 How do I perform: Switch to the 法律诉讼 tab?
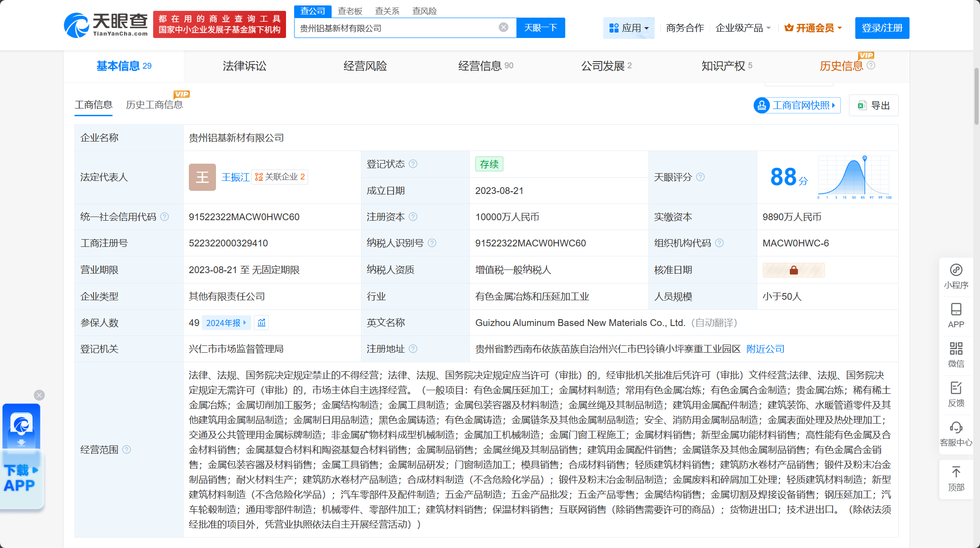244,66
